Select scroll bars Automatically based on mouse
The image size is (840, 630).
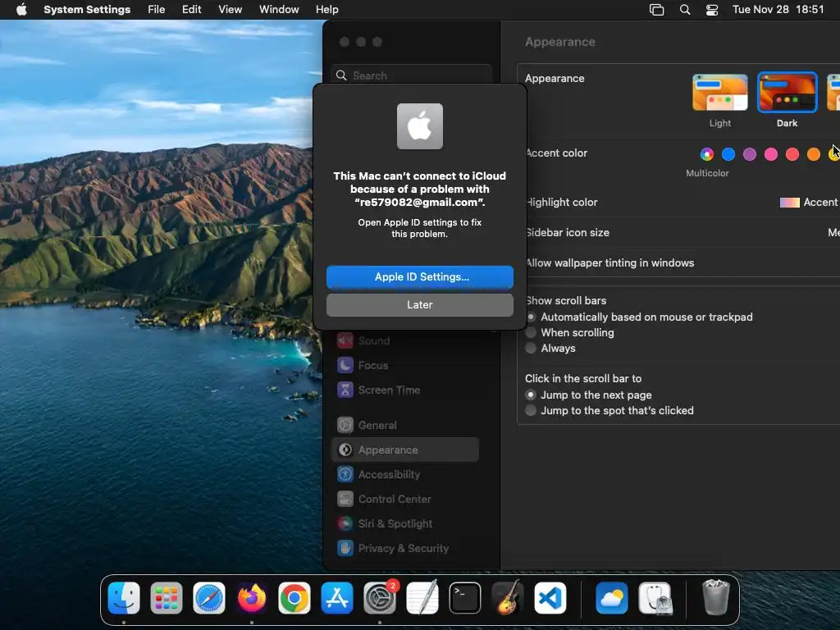click(x=531, y=317)
